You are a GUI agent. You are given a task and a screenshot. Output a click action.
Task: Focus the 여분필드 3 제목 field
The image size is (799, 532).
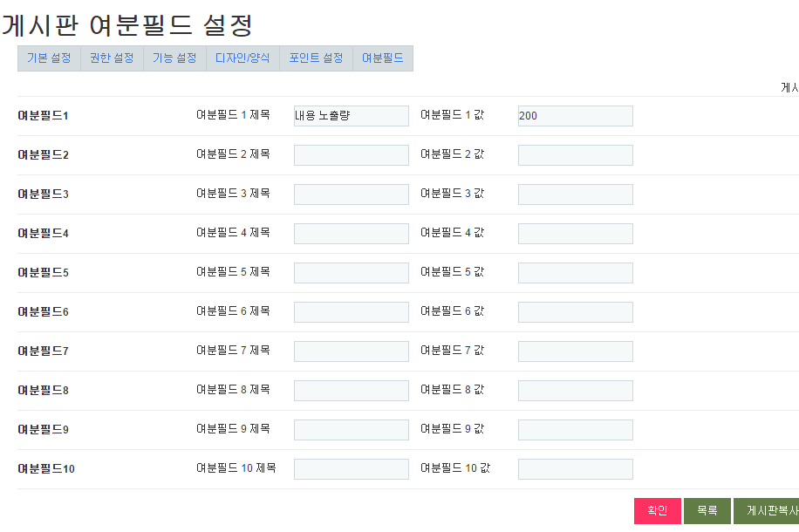351,194
